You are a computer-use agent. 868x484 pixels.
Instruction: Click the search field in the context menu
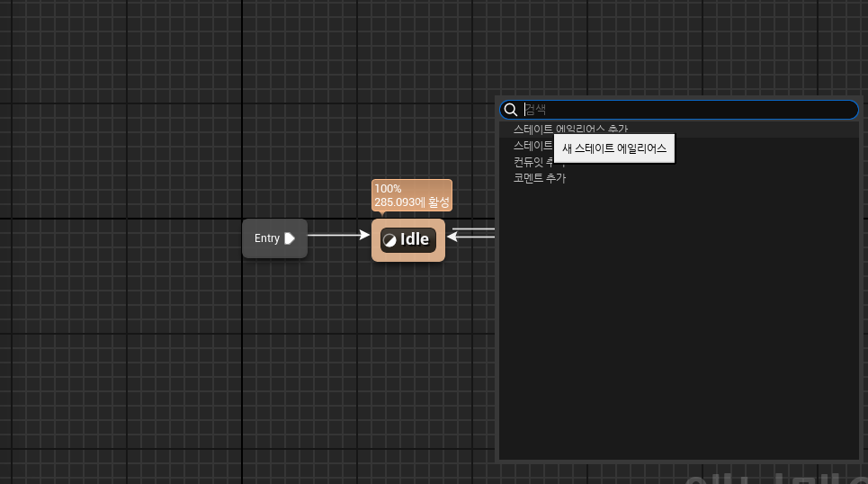[x=679, y=110]
